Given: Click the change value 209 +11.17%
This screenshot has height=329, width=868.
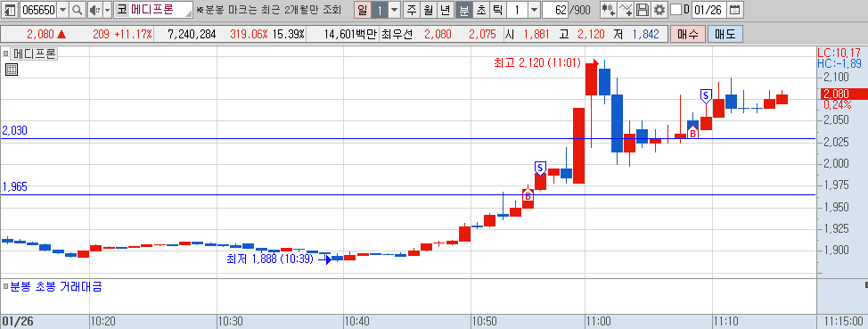Looking at the screenshot, I should (122, 35).
